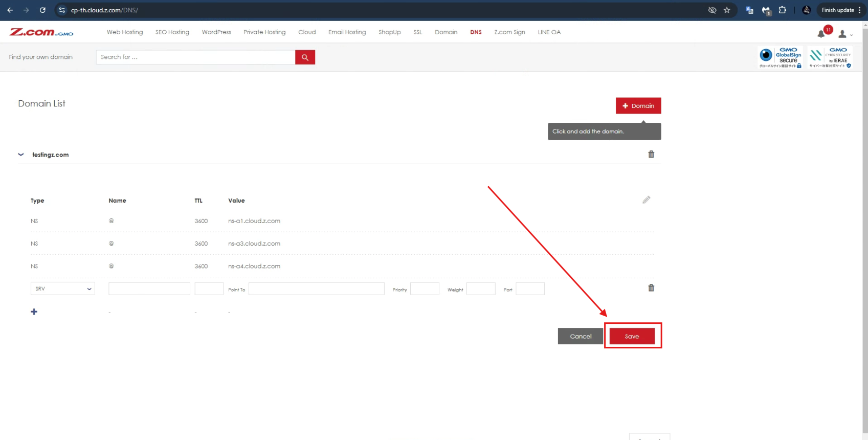The image size is (868, 440).
Task: View site information icon in address bar
Action: (x=62, y=10)
